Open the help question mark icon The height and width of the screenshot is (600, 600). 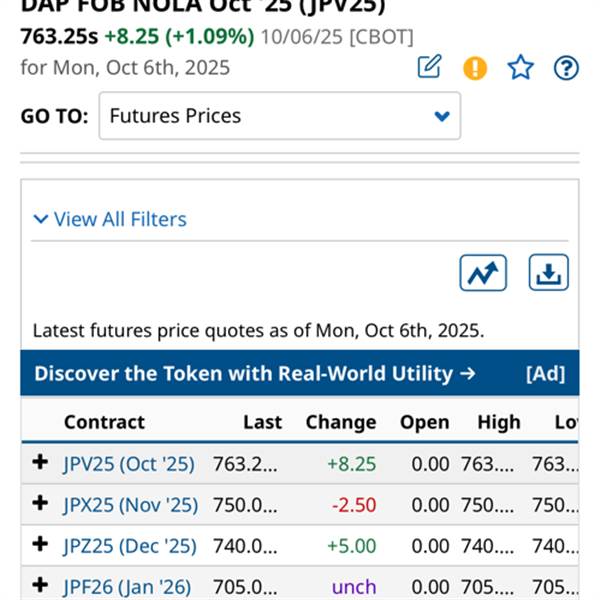point(566,68)
